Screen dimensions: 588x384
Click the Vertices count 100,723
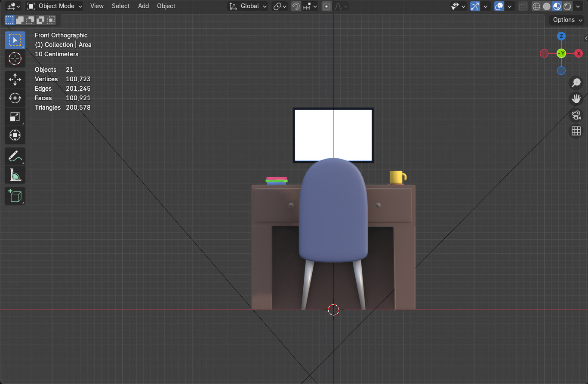click(78, 79)
